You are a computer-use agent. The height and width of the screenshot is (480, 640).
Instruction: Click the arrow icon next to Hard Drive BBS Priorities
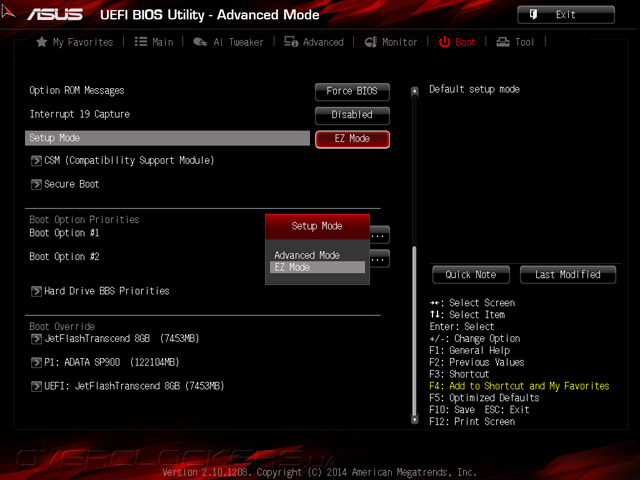[x=36, y=291]
